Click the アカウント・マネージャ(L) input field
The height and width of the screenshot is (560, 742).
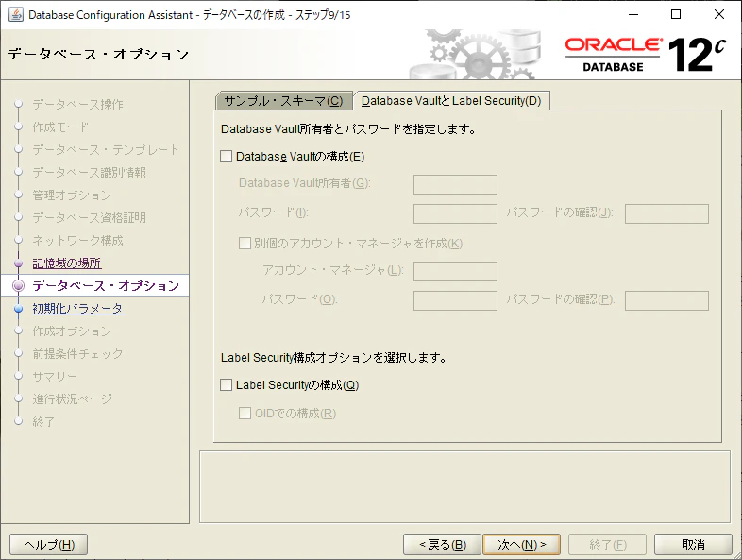point(455,272)
